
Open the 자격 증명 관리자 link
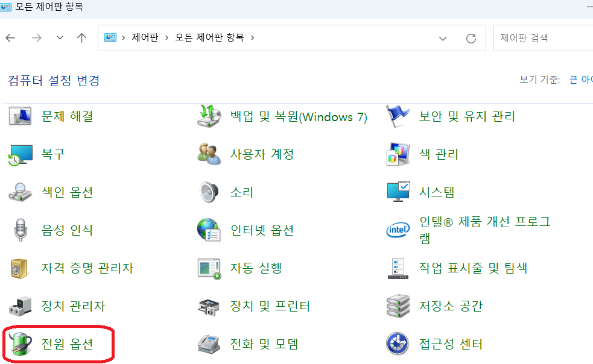87,268
